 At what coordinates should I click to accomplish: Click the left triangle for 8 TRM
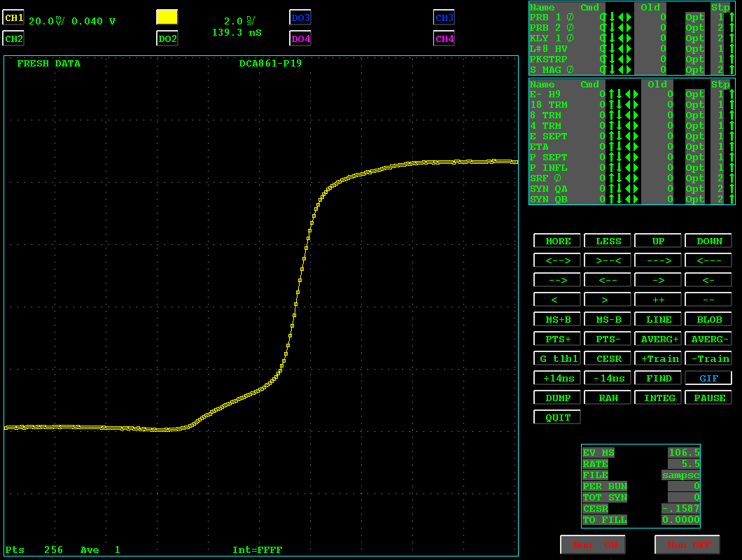pos(627,115)
